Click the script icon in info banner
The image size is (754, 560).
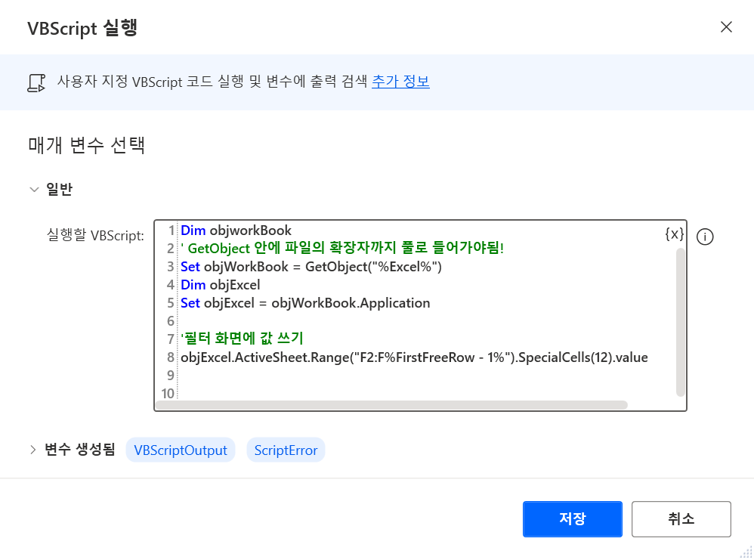[x=36, y=82]
